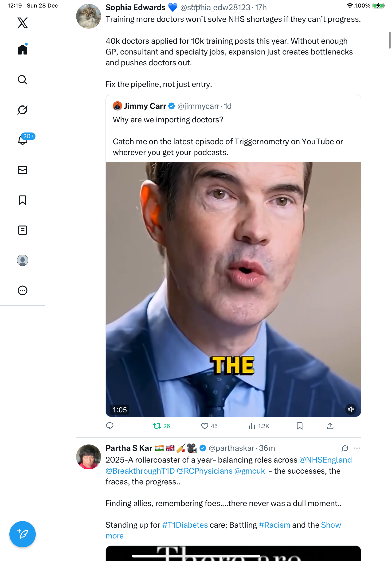This screenshot has width=392, height=561.
Task: Open Notifications bell with 20+ badge
Action: 23,140
